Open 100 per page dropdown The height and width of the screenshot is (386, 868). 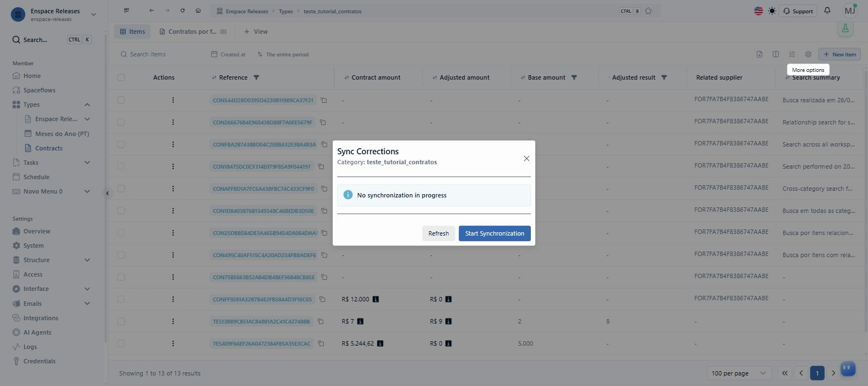point(739,373)
